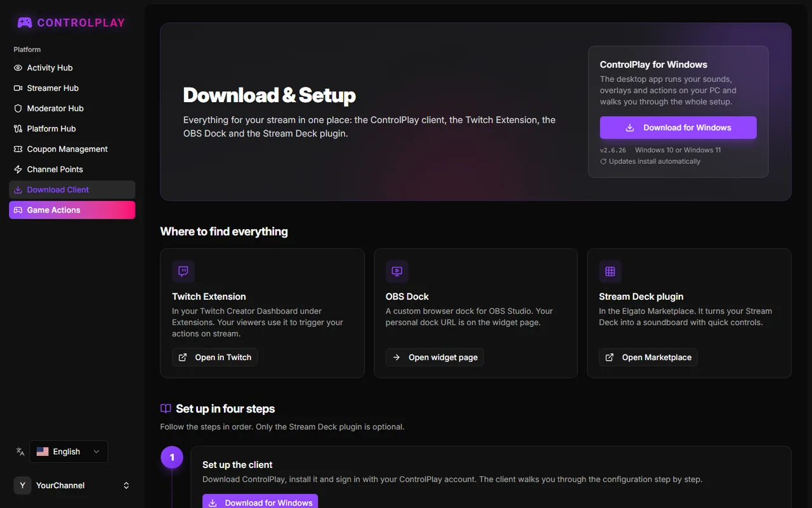Screen dimensions: 812x508
Task: Click the Moderator Hub shield icon
Action: (x=18, y=109)
